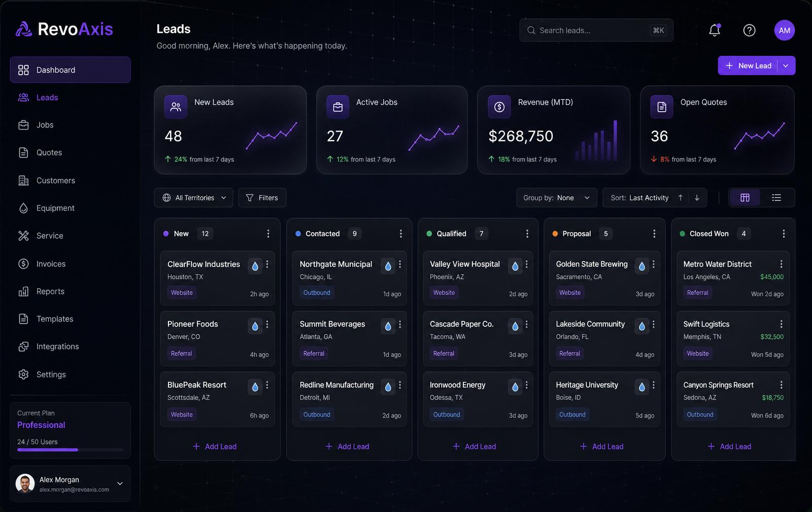Expand the New Lead dropdown arrow

(786, 66)
